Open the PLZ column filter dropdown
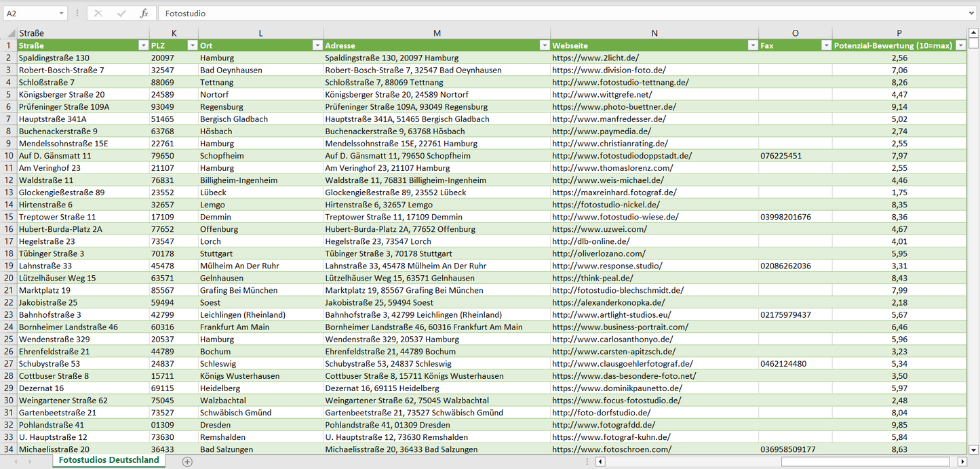The width and height of the screenshot is (980, 469). (x=191, y=45)
